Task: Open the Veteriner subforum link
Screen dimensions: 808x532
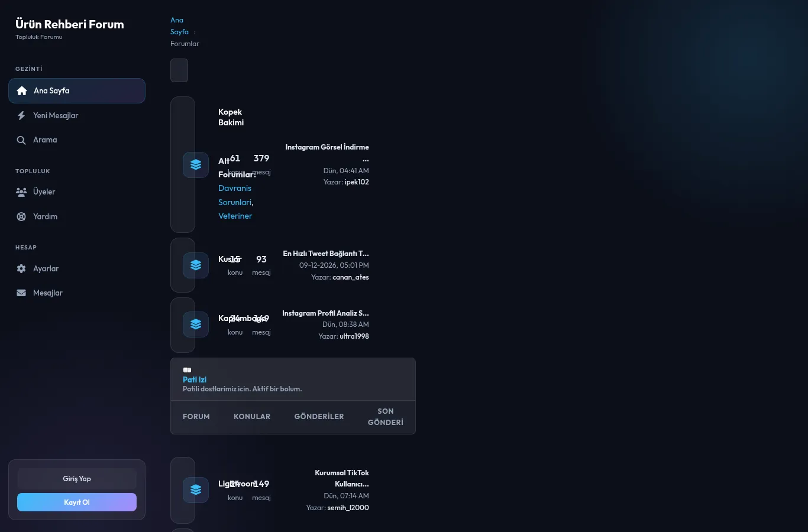Action: point(235,216)
